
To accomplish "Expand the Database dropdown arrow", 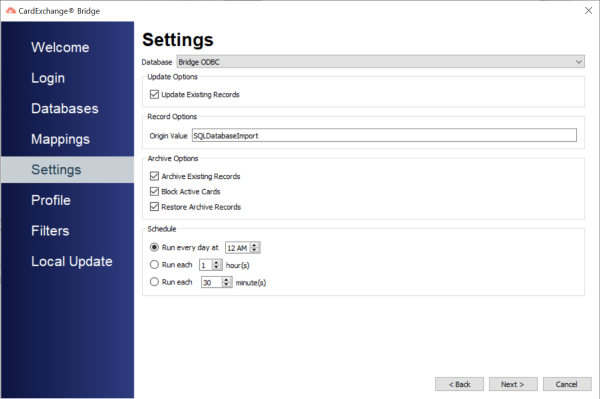I will tap(579, 62).
